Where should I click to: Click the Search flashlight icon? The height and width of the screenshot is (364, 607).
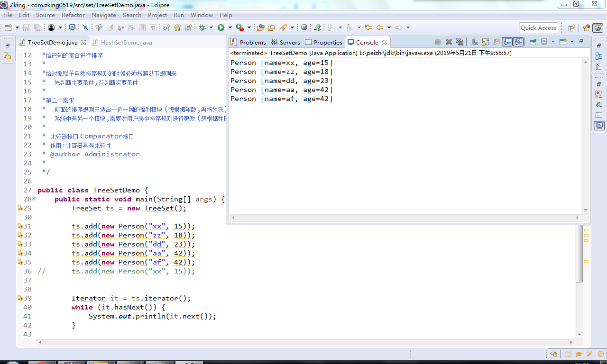click(283, 27)
